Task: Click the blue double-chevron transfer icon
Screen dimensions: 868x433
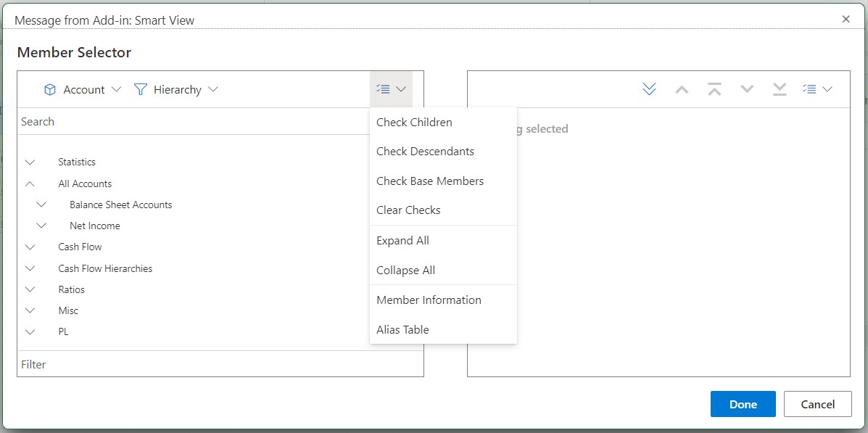Action: point(648,88)
